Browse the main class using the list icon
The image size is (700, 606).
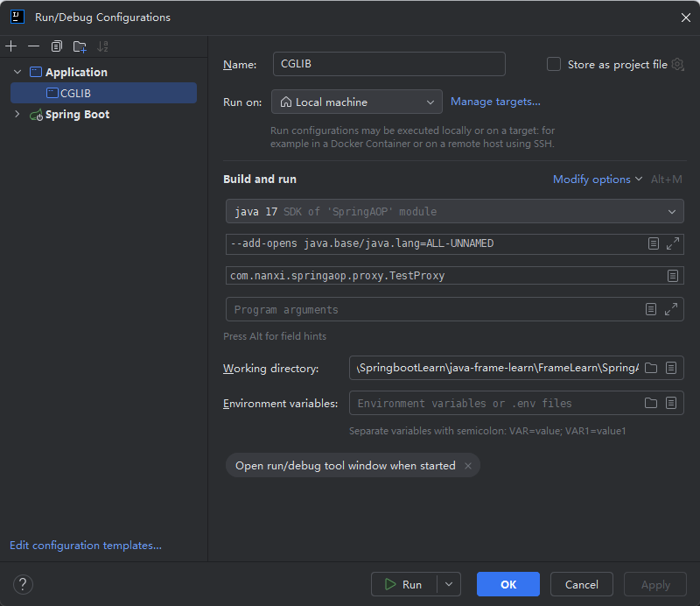672,276
